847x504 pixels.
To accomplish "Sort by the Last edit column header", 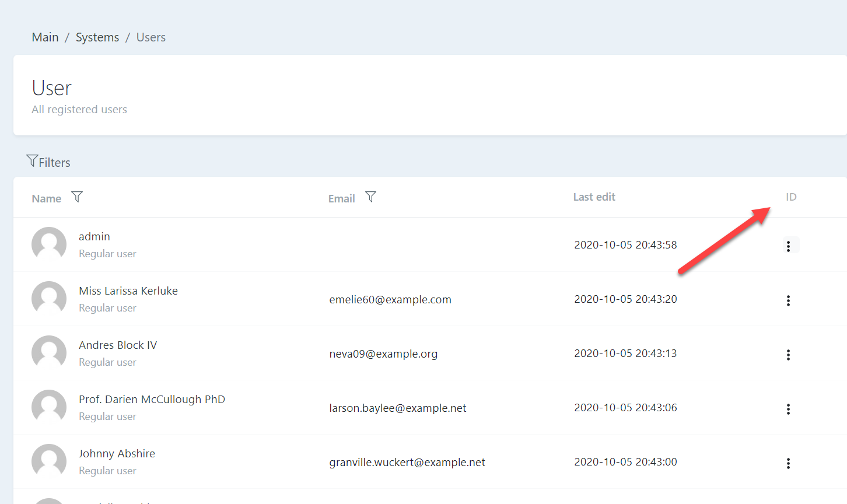I will point(594,197).
